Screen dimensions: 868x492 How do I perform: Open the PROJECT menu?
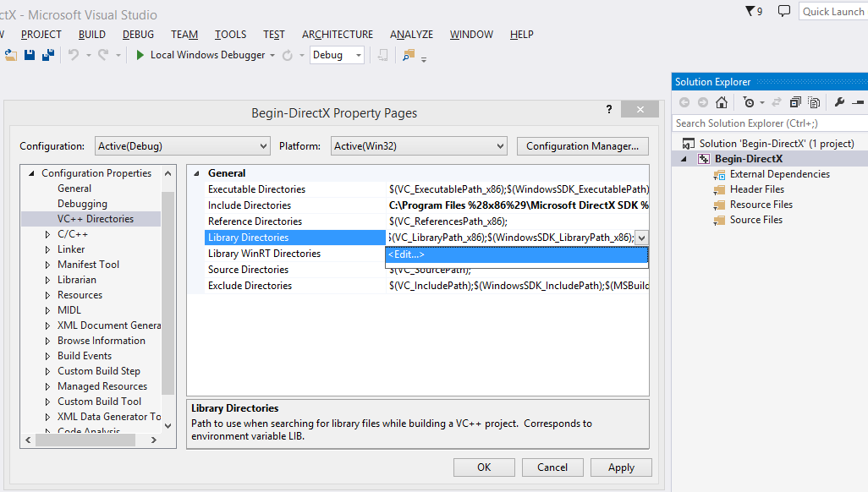(41, 35)
